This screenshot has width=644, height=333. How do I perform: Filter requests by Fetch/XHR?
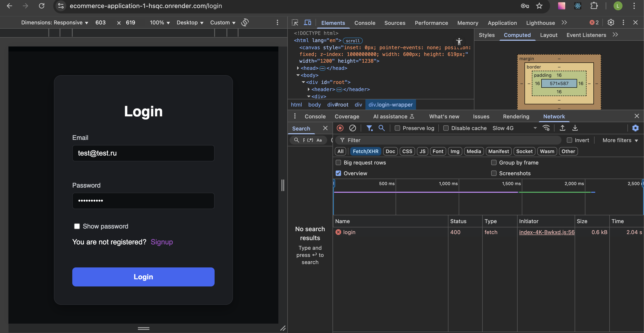[x=365, y=151]
